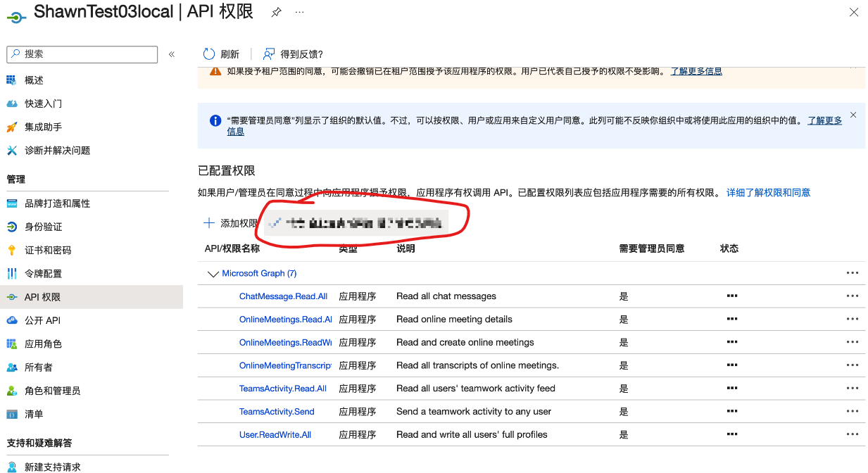Click the 刷新 refresh button
Image resolution: width=868 pixels, height=473 pixels.
pos(221,54)
